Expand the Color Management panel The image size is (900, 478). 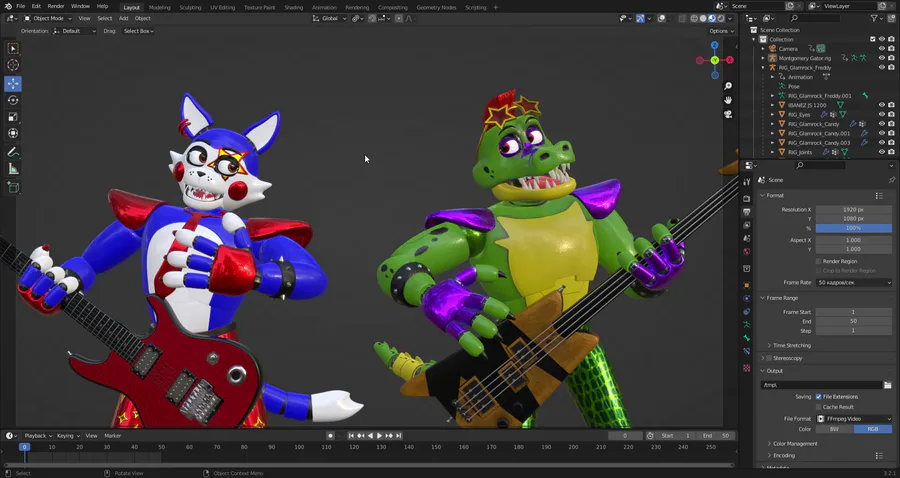pyautogui.click(x=795, y=444)
